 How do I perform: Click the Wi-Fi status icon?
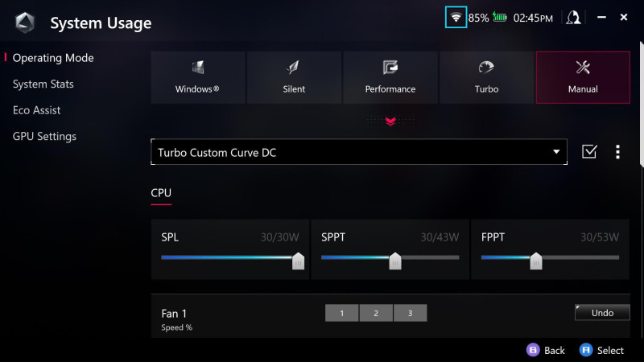[456, 17]
